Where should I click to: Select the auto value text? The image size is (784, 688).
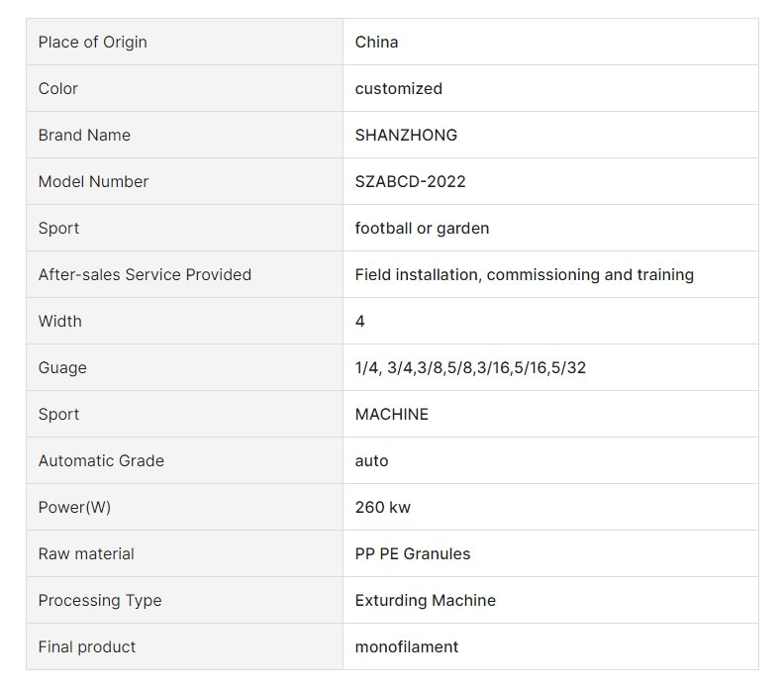(371, 460)
